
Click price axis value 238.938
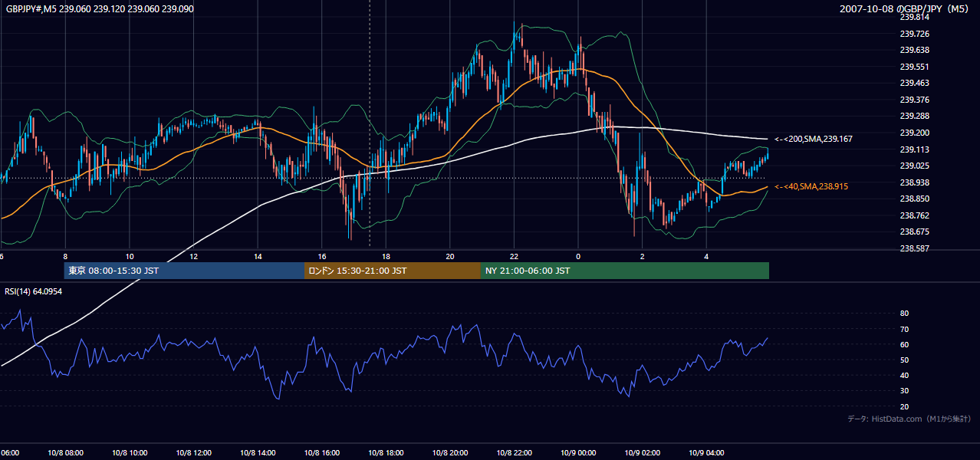[x=915, y=182]
